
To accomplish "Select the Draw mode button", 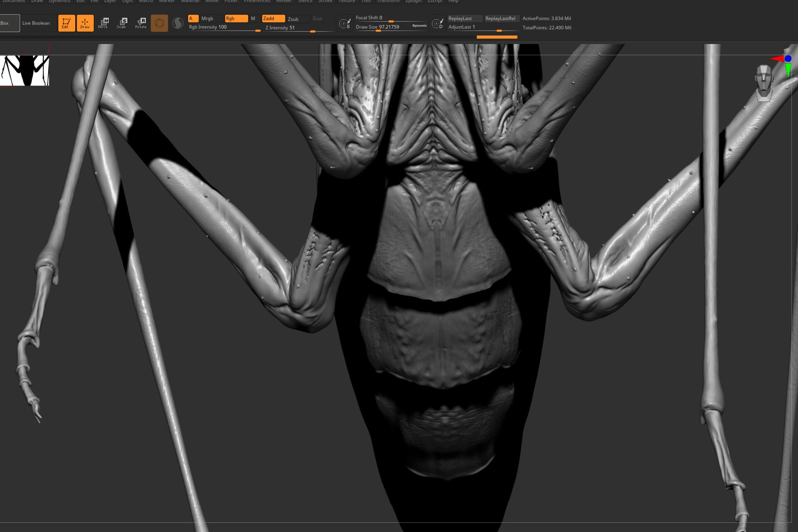I will point(85,23).
